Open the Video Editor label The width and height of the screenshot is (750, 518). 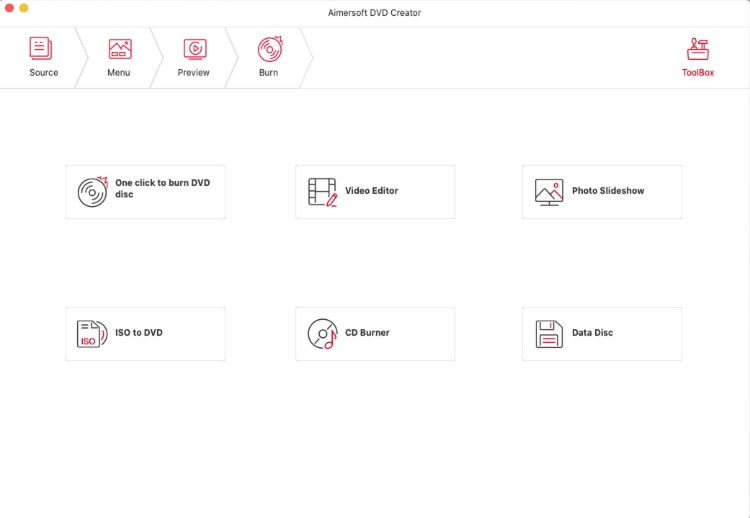372,191
